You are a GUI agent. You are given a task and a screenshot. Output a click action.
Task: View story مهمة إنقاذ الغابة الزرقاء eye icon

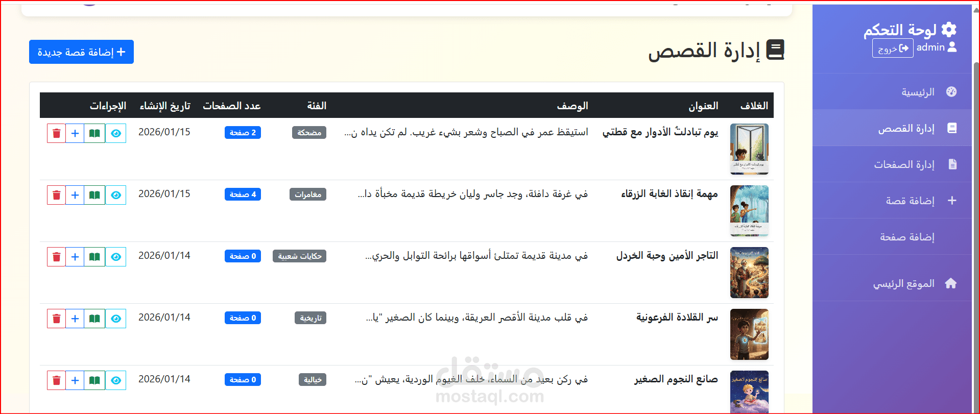pyautogui.click(x=116, y=195)
